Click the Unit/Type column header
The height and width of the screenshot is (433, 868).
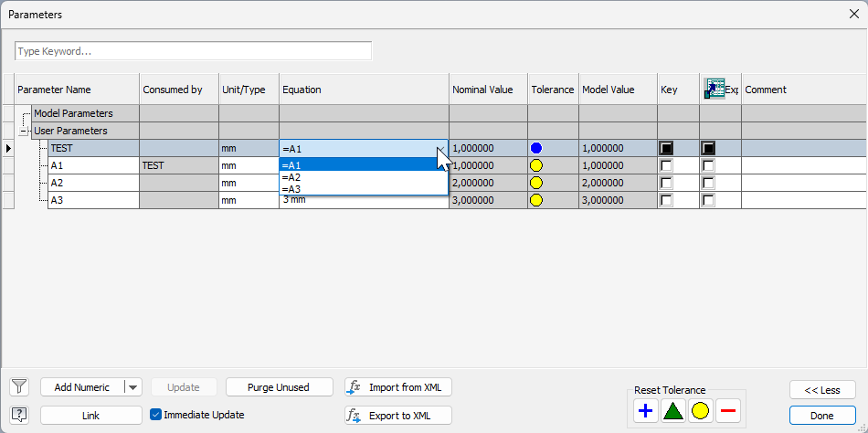[249, 90]
